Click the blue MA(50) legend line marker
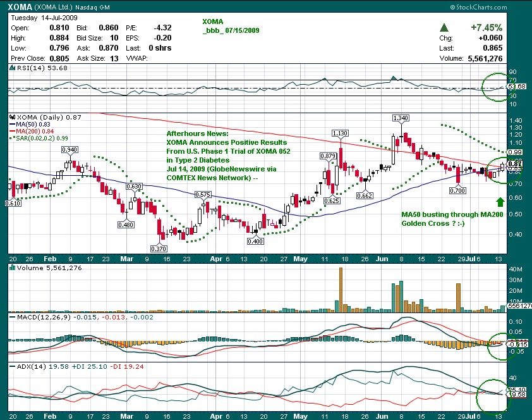This screenshot has height=420, width=532. [x=13, y=125]
